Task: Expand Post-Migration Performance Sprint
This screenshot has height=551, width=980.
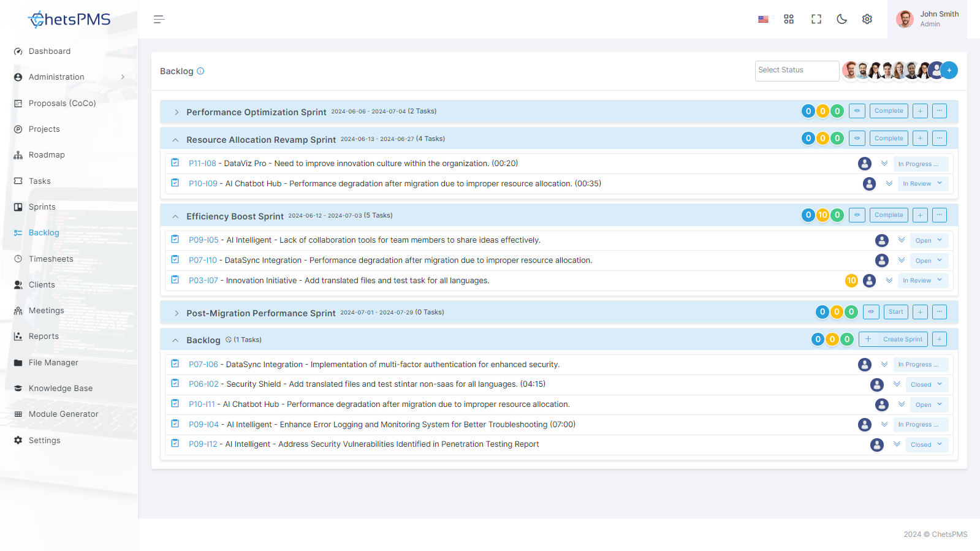Action: pyautogui.click(x=177, y=313)
